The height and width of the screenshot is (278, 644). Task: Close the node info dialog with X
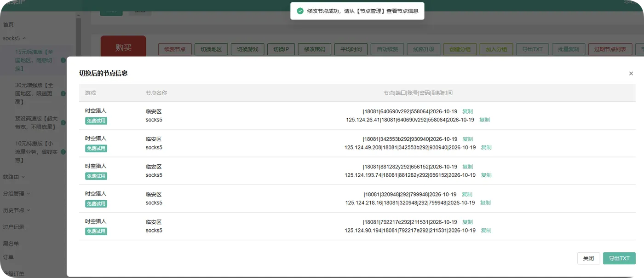pos(631,74)
